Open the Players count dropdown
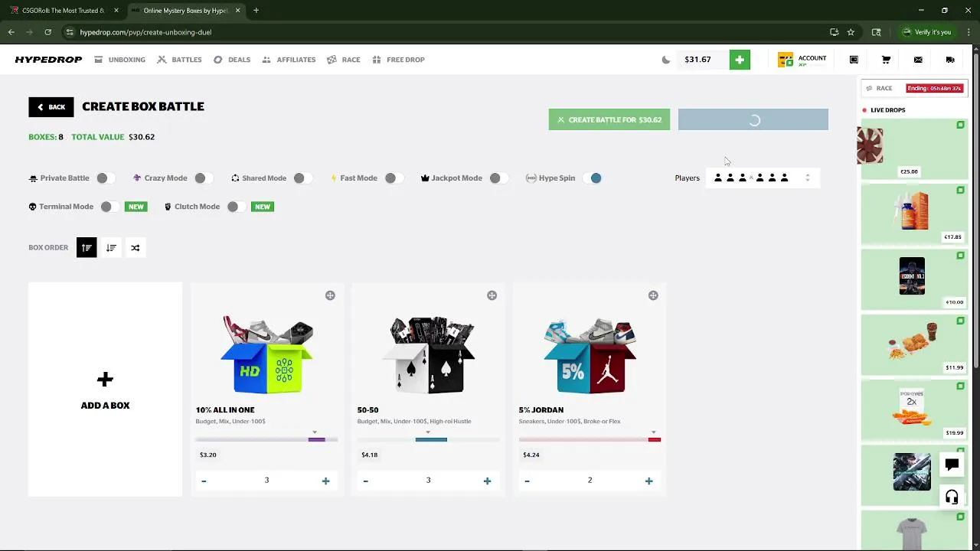This screenshot has height=551, width=980. [763, 178]
